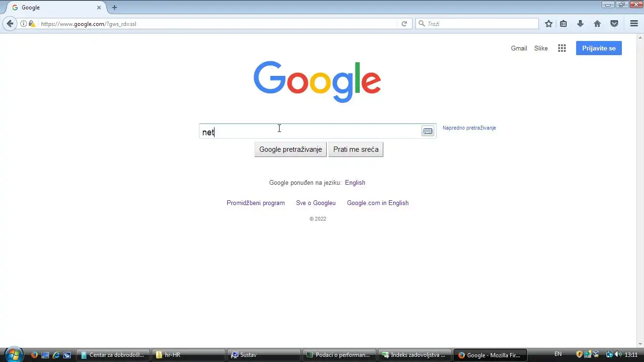Viewport: 644px width, 362px height.
Task: Switch to Indeks zadovoljstva taskbar window
Action: coord(414,355)
